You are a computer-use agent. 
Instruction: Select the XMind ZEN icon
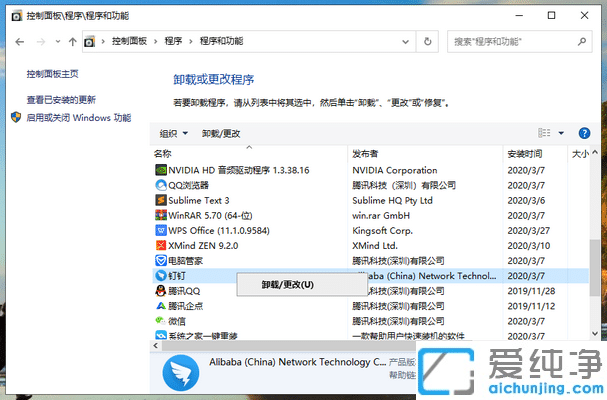[x=161, y=245]
